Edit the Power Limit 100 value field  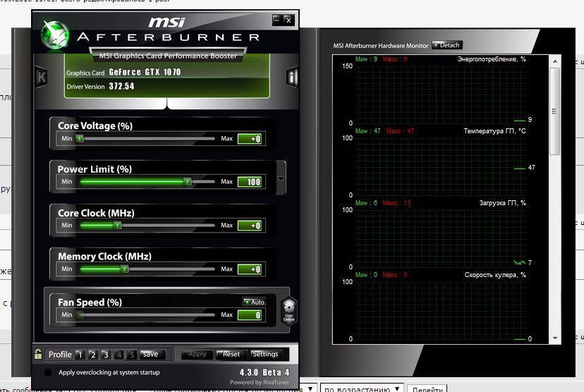(x=250, y=182)
